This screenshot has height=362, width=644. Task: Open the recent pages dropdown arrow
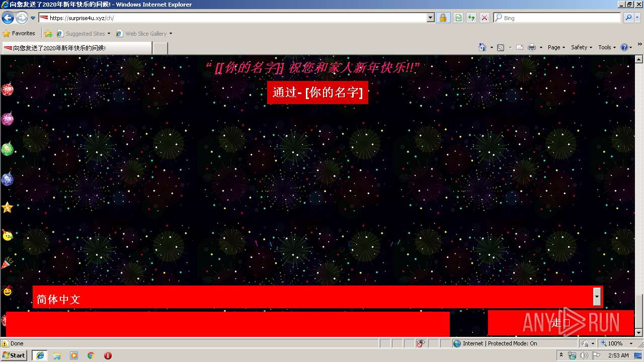coord(33,18)
